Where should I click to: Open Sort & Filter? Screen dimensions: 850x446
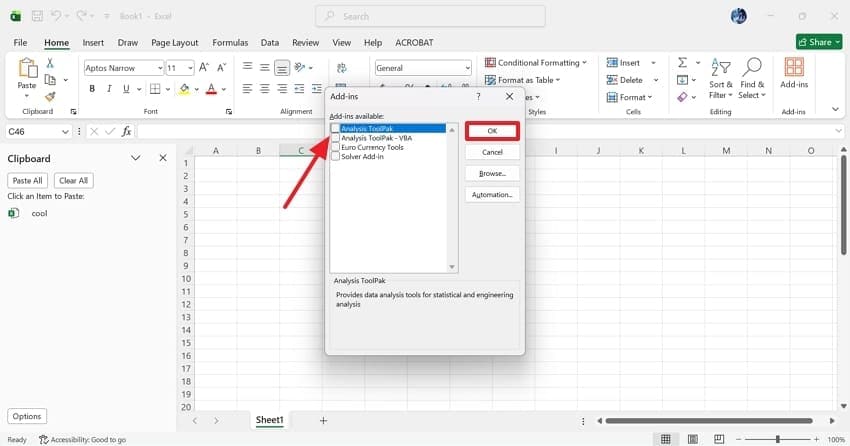(x=720, y=79)
